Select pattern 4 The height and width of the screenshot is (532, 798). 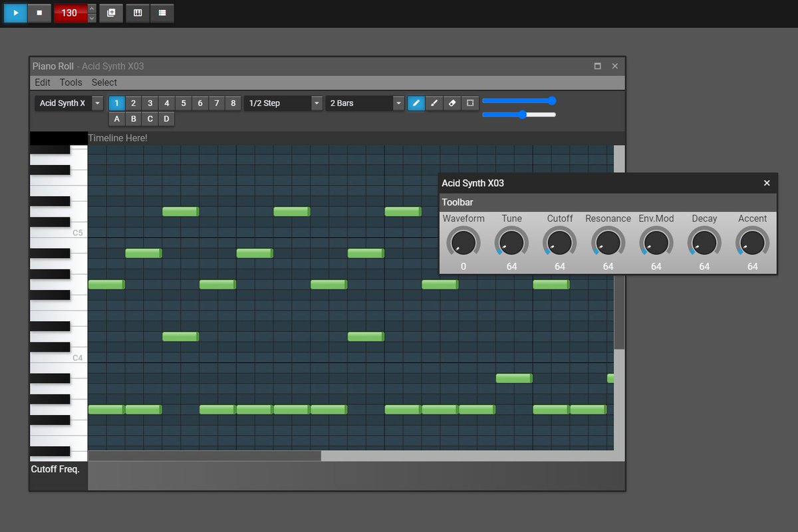point(166,103)
